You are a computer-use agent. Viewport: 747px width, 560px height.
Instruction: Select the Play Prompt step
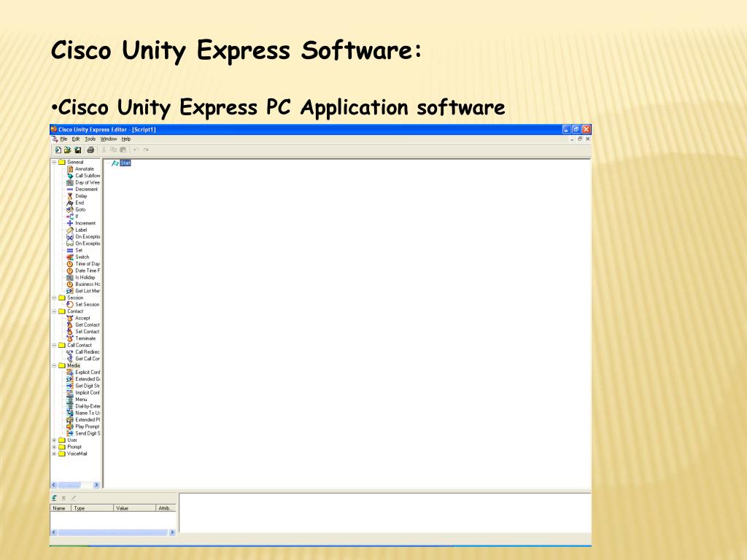pos(83,427)
